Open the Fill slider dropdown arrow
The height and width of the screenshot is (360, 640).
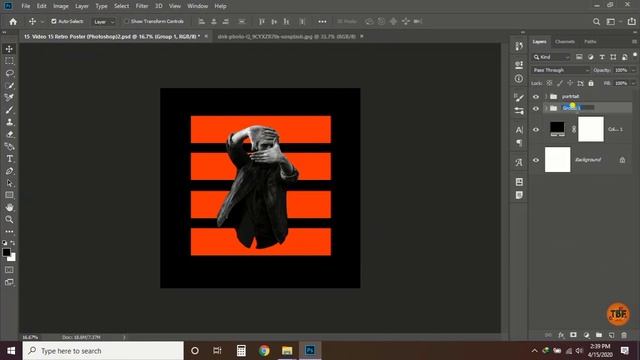point(633,83)
